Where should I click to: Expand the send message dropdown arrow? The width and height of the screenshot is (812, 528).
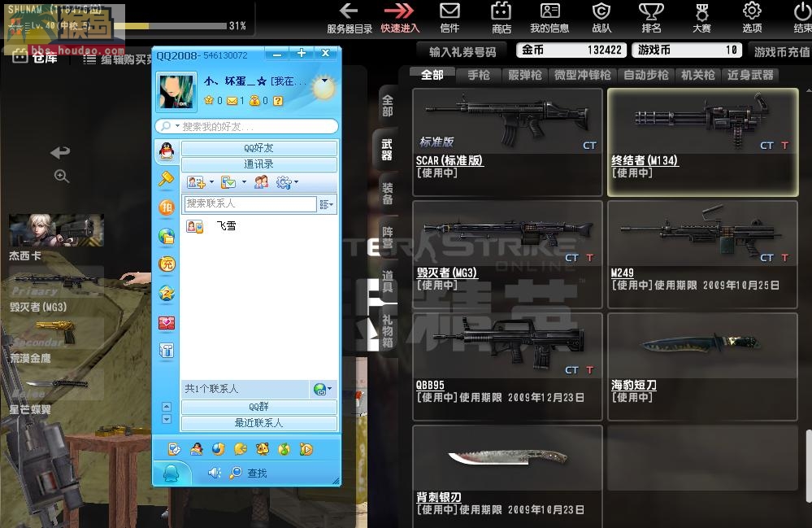click(x=244, y=182)
